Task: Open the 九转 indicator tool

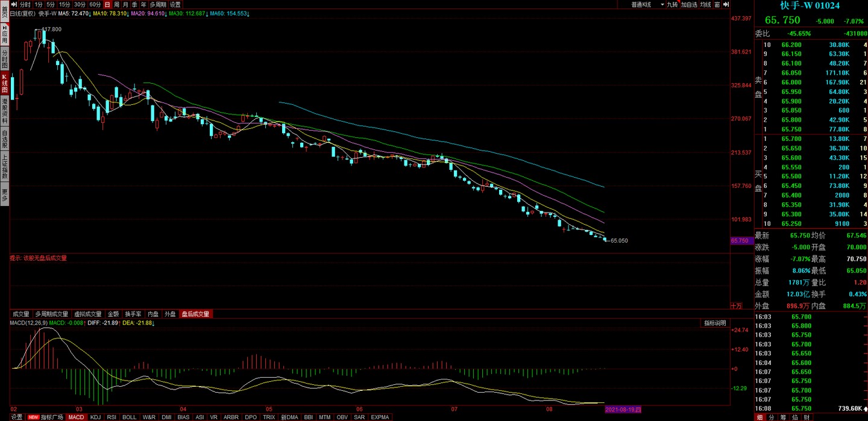Action: point(672,4)
